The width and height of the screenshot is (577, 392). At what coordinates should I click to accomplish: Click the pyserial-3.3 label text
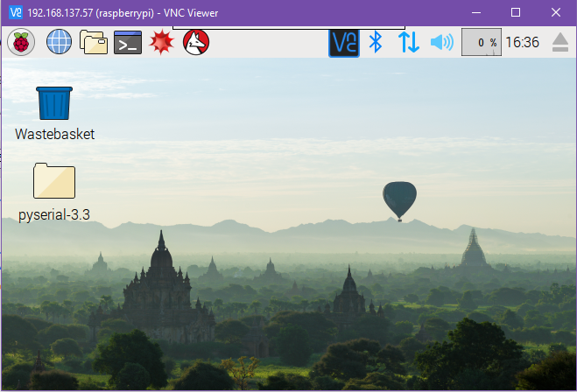tap(54, 214)
